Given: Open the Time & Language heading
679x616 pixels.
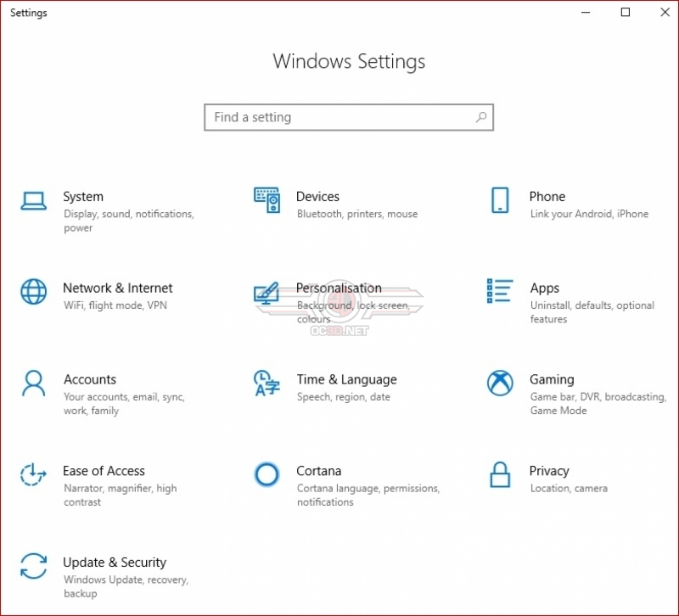Looking at the screenshot, I should click(x=347, y=379).
